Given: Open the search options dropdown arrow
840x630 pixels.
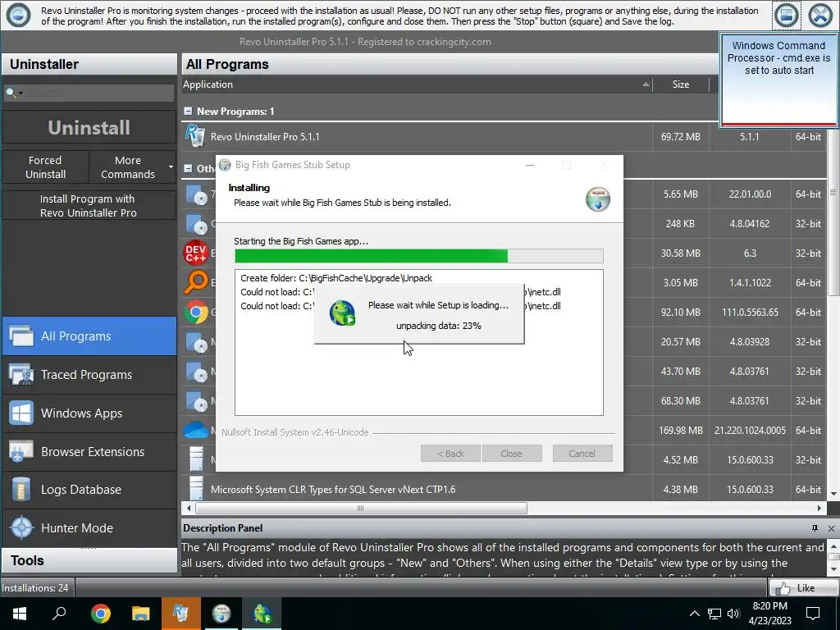Looking at the screenshot, I should pyautogui.click(x=21, y=94).
